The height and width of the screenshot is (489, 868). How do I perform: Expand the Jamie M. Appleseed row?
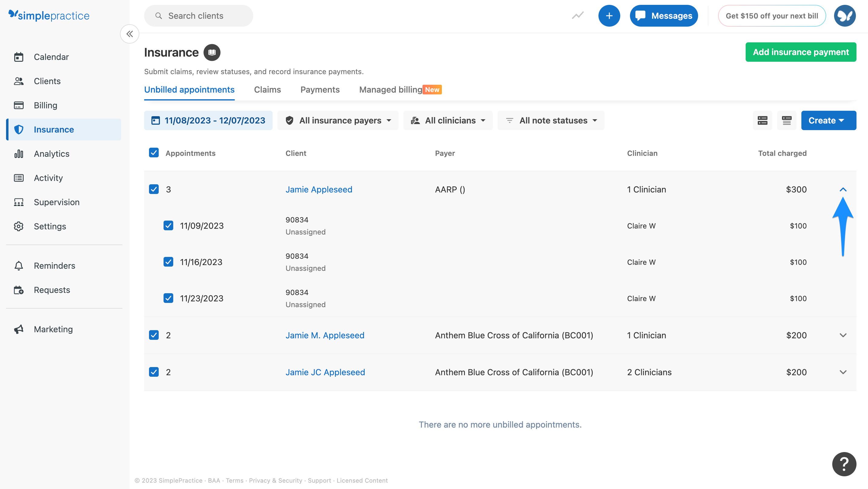[x=843, y=335]
